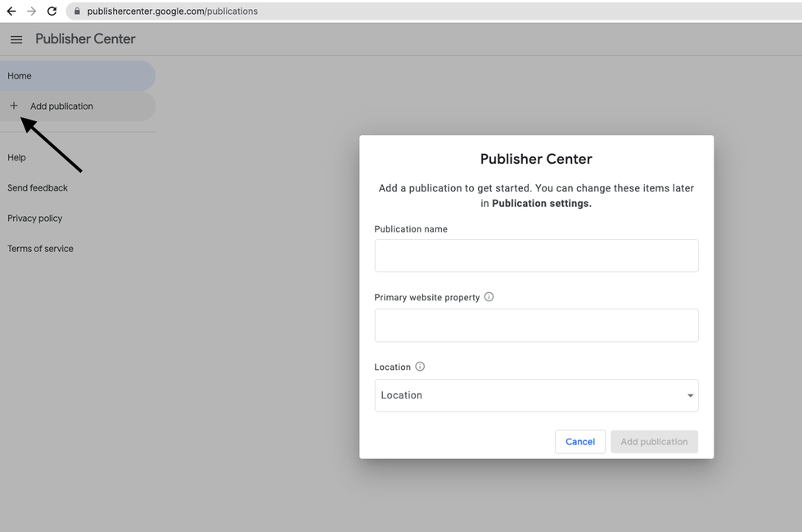Click Send feedback in the sidebar

click(x=38, y=188)
